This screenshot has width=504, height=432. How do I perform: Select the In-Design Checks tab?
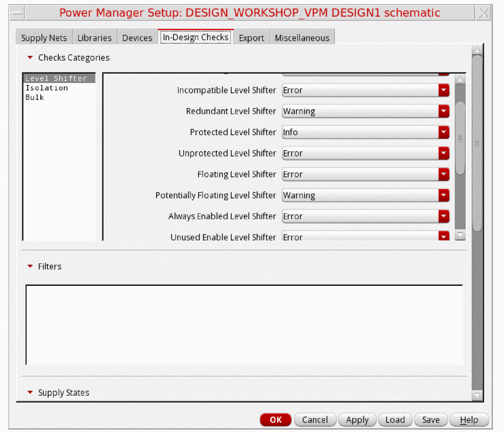click(x=196, y=37)
